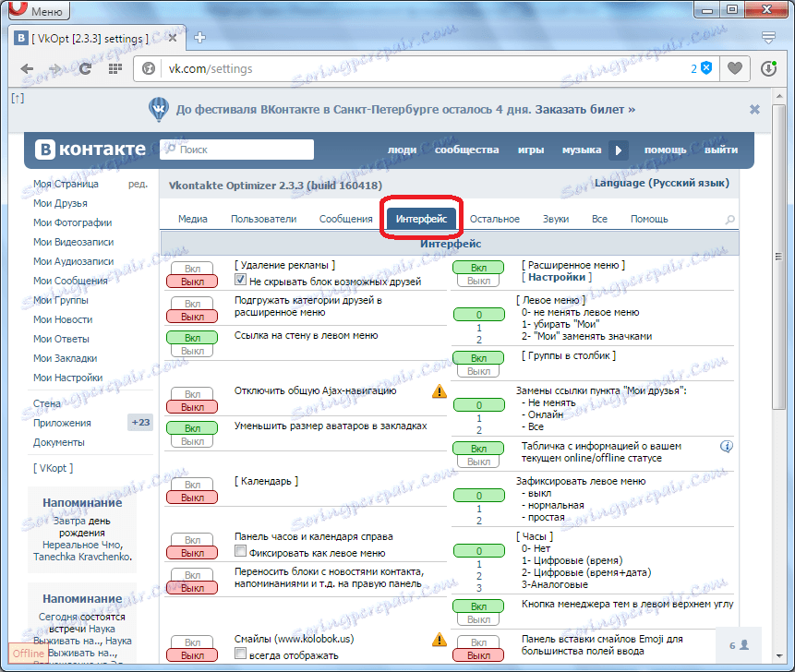Viewport: 795px width, 672px height.
Task: Click the VK balloon icon in banner
Action: [159, 110]
